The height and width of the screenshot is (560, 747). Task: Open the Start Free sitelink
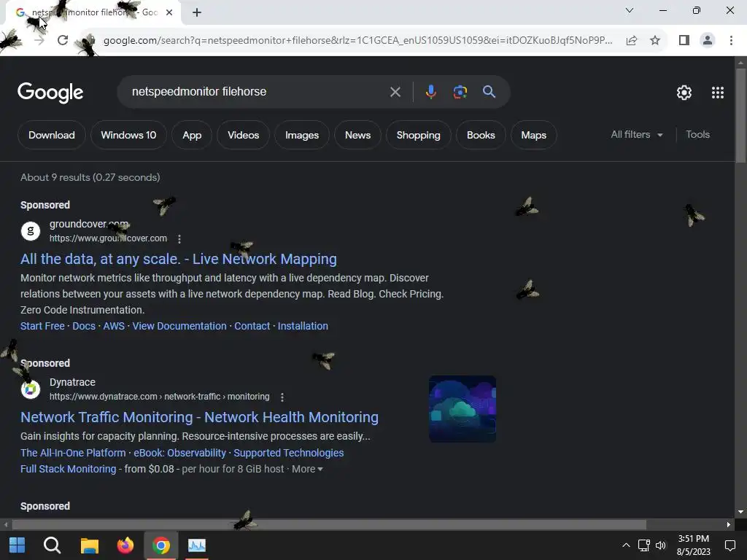tap(42, 326)
